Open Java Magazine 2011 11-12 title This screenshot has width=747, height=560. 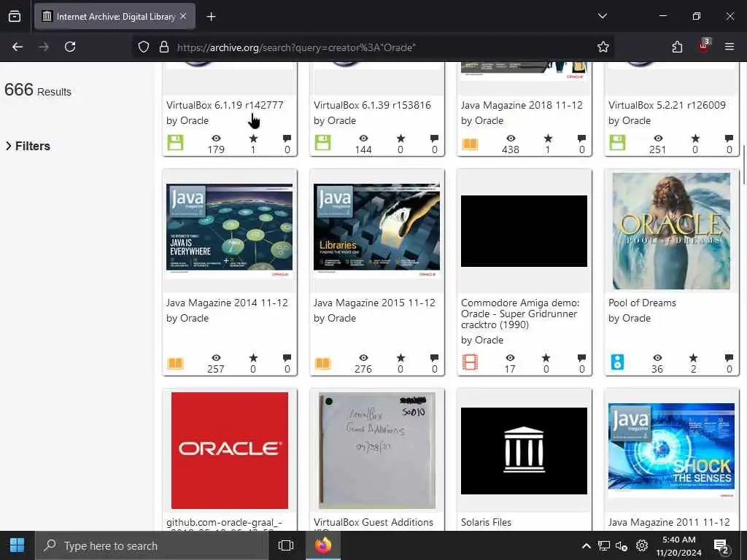[x=669, y=522]
